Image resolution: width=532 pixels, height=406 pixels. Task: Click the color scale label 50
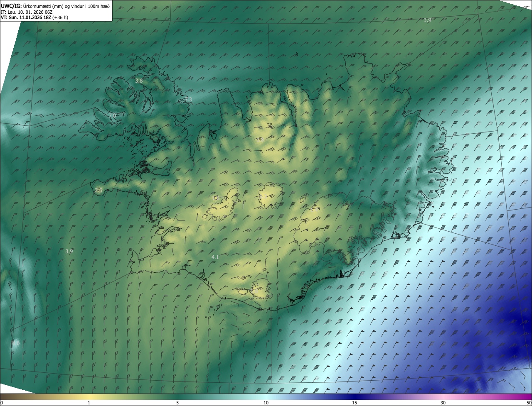(529, 403)
